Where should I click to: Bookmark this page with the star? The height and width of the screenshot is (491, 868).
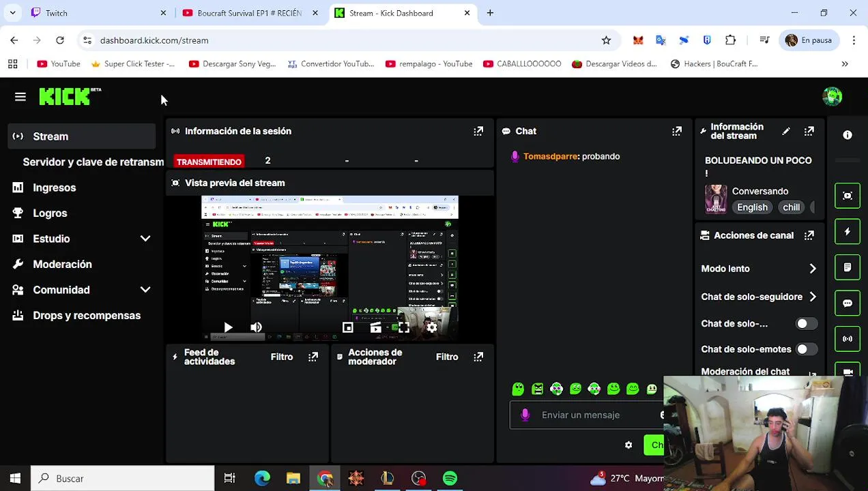606,40
